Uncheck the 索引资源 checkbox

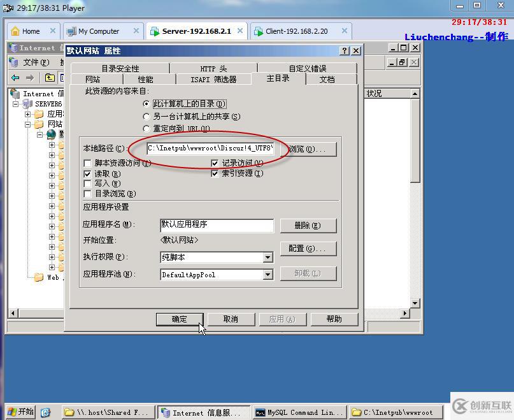point(215,173)
